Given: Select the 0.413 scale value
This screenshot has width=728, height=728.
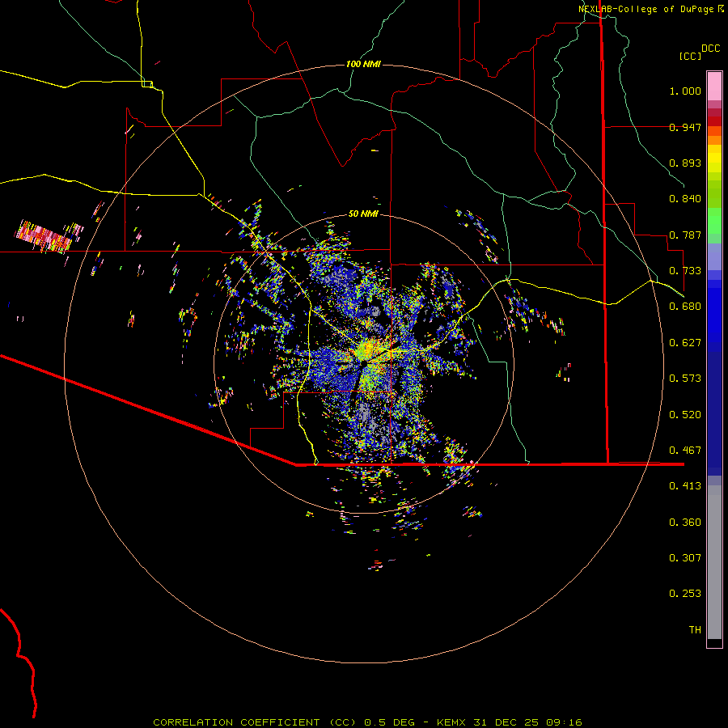Looking at the screenshot, I should (x=685, y=486).
